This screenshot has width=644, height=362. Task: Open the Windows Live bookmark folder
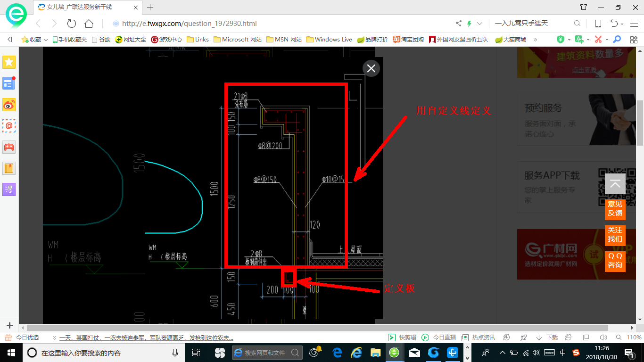tap(329, 40)
